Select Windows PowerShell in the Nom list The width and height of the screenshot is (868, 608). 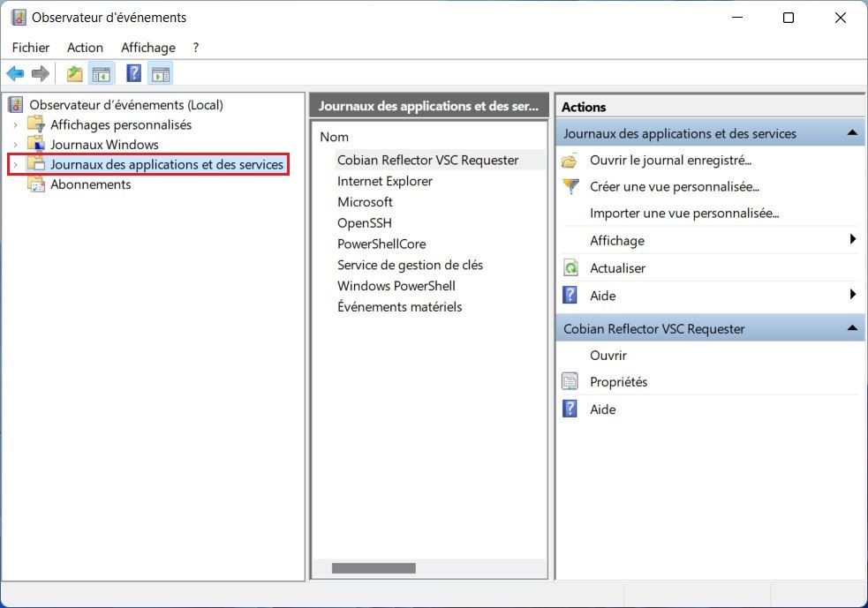pyautogui.click(x=396, y=286)
